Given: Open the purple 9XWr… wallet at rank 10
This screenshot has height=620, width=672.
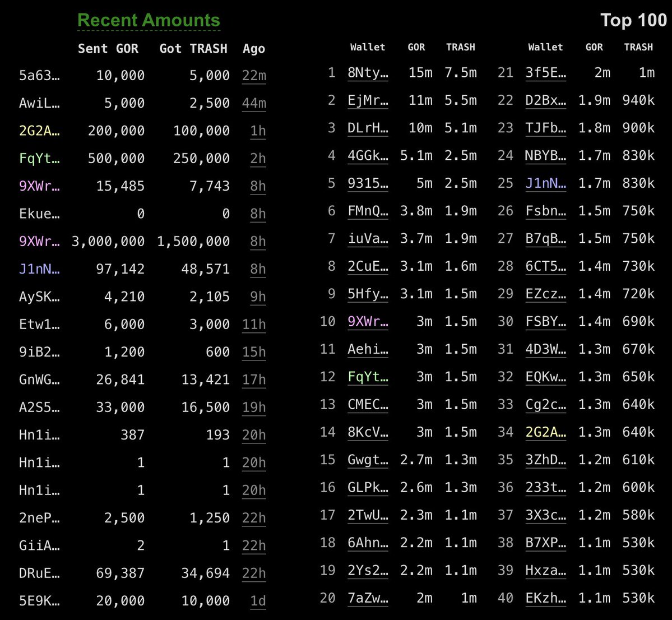Looking at the screenshot, I should click(368, 322).
